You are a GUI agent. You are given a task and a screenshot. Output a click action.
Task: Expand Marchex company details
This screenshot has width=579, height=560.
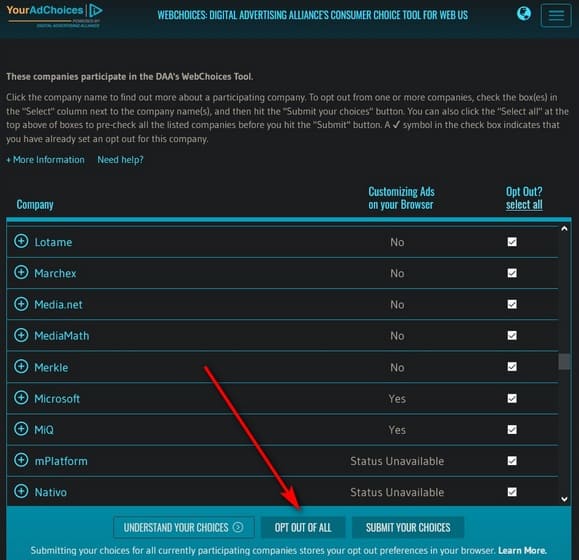(x=21, y=272)
